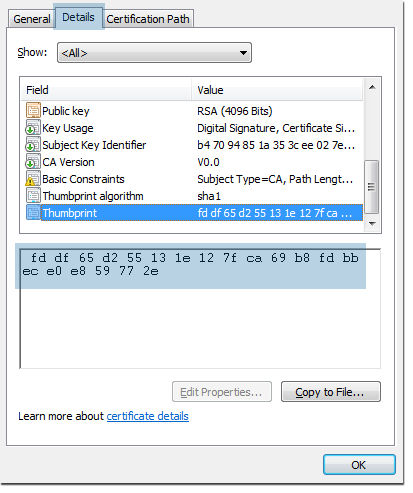Click the field list scrollbar thumb
Image resolution: width=413 pixels, height=493 pixels.
coord(372,187)
